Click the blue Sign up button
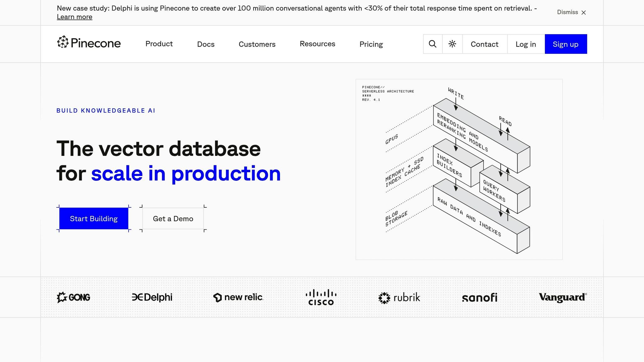The image size is (644, 362). pyautogui.click(x=566, y=44)
